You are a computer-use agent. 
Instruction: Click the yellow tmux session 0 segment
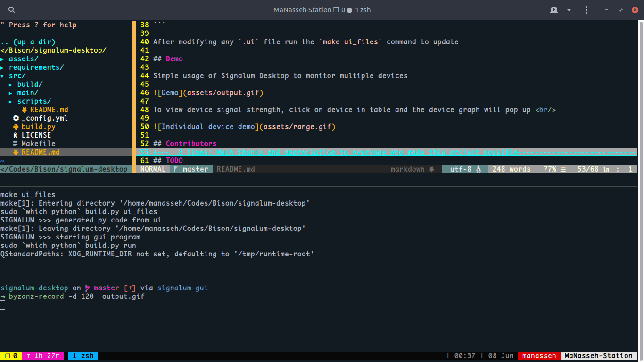pos(10,356)
